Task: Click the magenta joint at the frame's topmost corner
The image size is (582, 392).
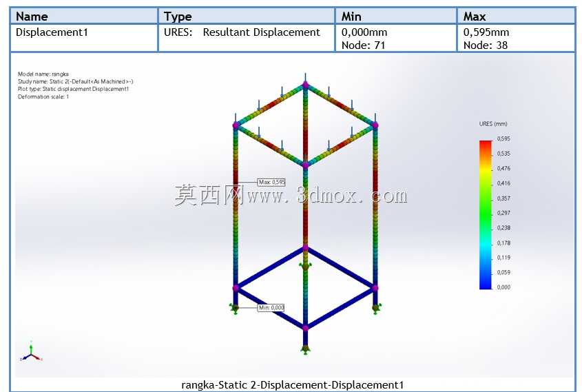Action: point(305,85)
